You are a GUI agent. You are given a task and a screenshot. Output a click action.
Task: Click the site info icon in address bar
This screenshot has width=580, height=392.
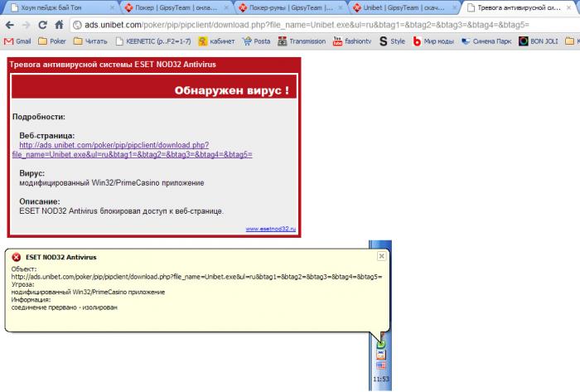tap(77, 25)
